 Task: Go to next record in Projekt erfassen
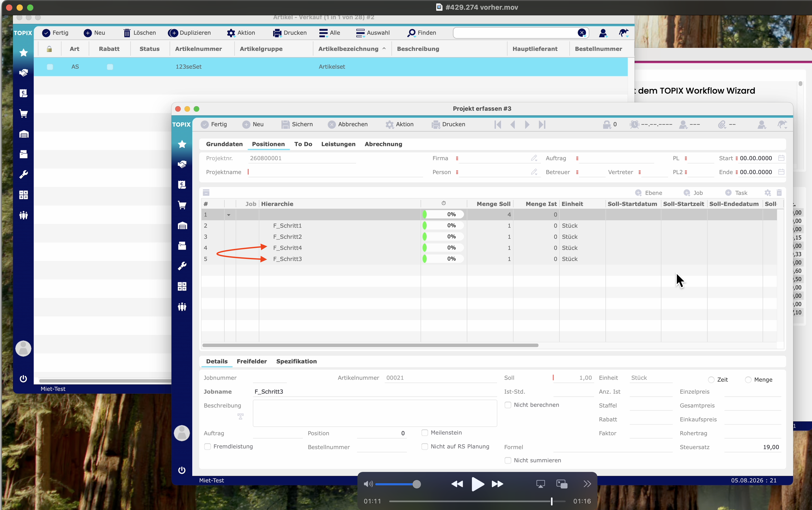click(527, 124)
